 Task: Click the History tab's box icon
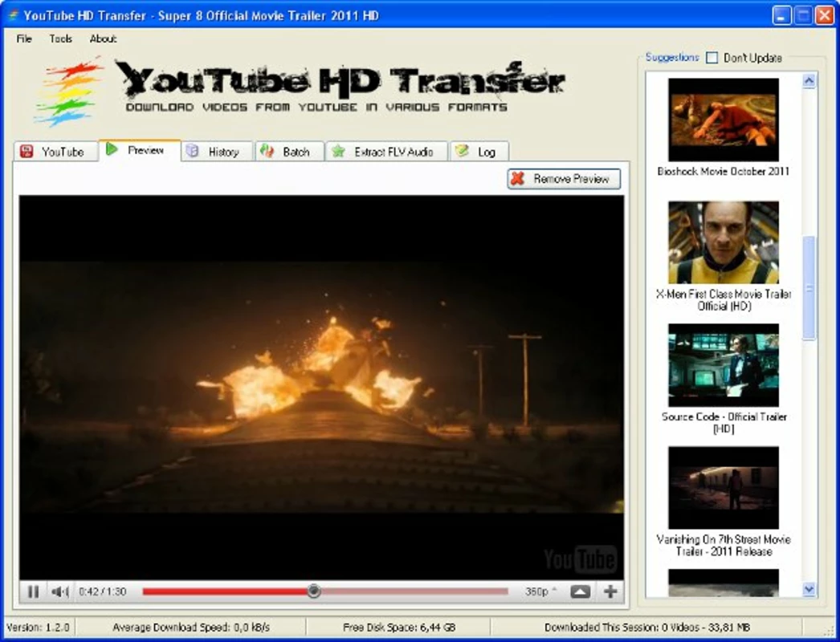tap(192, 151)
